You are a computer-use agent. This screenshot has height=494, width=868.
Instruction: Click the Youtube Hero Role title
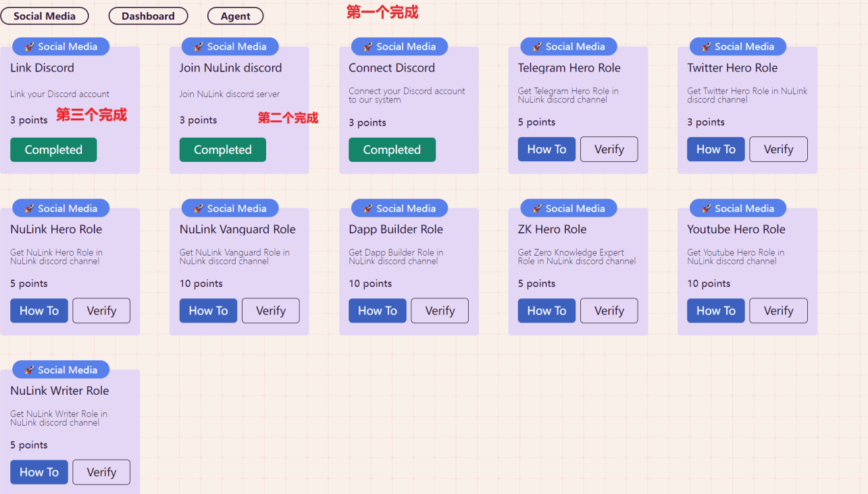point(736,229)
